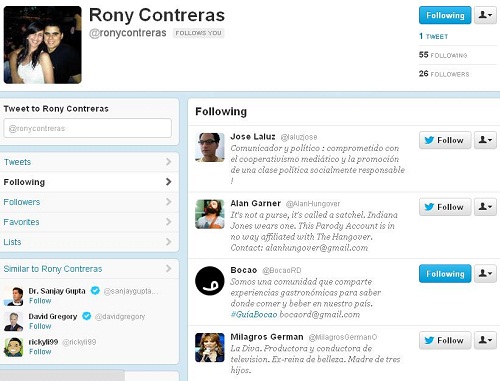
Task: Open Milagros German's profile name
Action: pos(267,337)
